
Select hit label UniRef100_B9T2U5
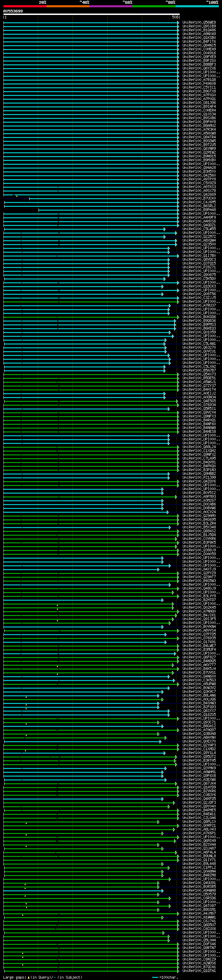click(199, 145)
